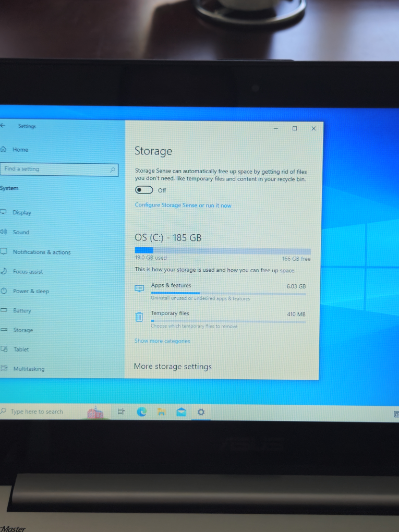Viewport: 399px width, 532px height.
Task: Click the 410 MB value
Action: pos(296,314)
